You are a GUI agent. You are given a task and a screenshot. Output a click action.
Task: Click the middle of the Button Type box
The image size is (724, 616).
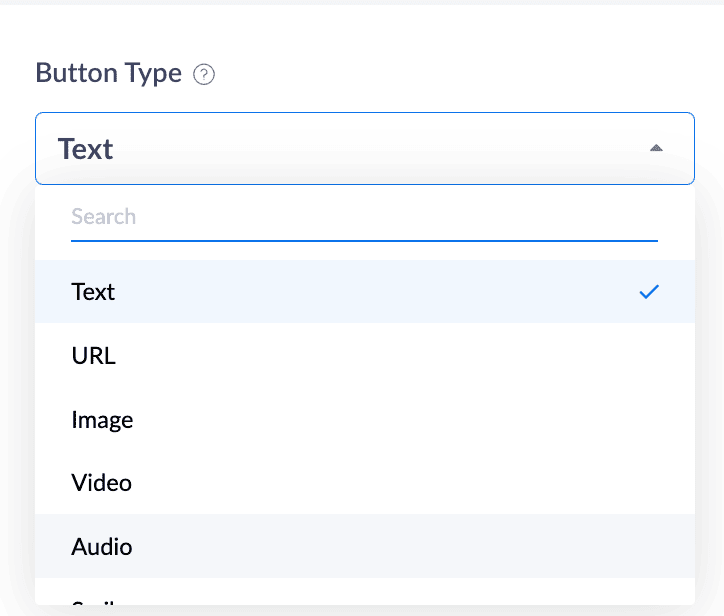coord(364,148)
